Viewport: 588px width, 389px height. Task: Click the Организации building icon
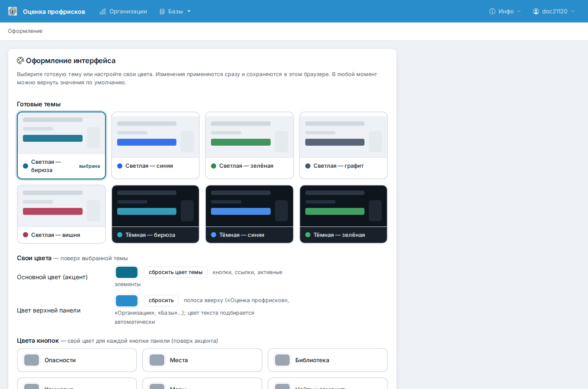click(x=102, y=11)
